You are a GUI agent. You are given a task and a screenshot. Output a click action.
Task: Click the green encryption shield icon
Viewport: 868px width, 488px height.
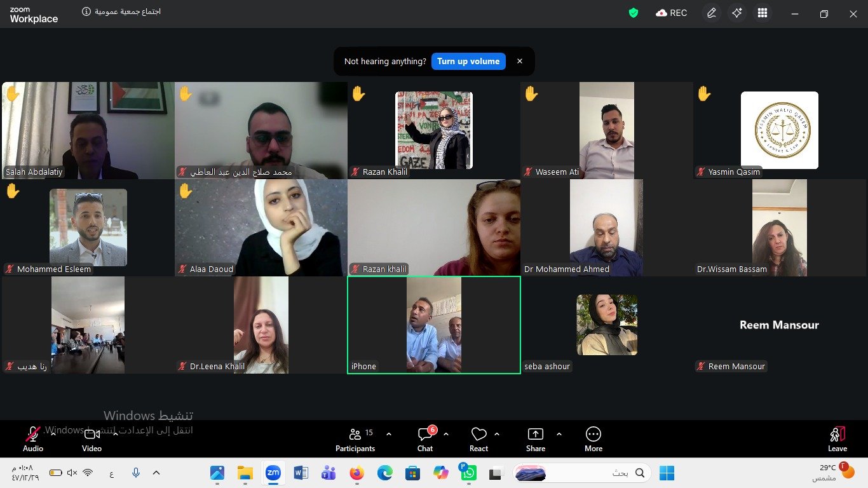pos(633,13)
